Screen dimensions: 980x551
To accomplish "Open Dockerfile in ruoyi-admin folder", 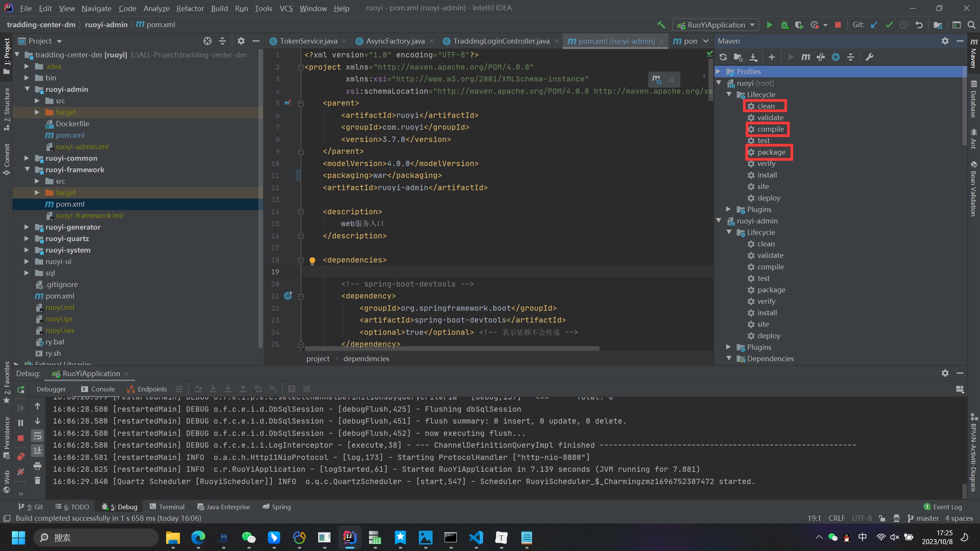I will click(72, 124).
